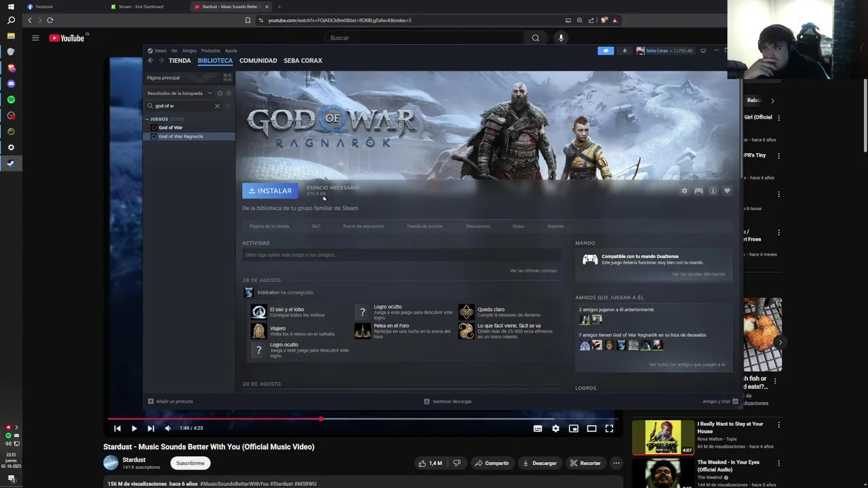868x488 pixels.
Task: Click the Añadir un producto plus icon
Action: click(x=151, y=401)
